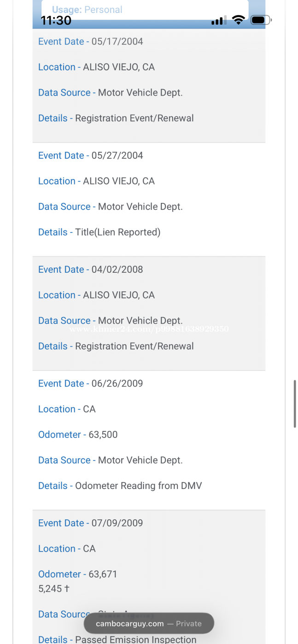Viewport: 298px width, 644px height.
Task: Click the Event Date 07/09/2009 entry
Action: [x=90, y=523]
